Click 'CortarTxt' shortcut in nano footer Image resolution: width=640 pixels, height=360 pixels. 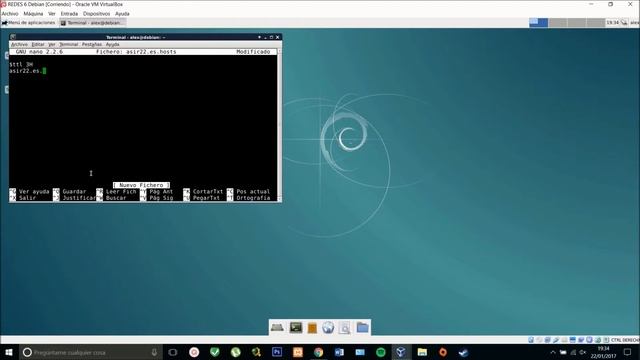pyautogui.click(x=208, y=191)
